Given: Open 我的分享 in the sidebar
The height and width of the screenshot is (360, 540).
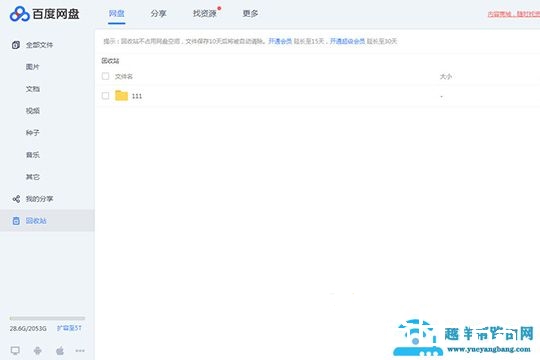Looking at the screenshot, I should click(x=39, y=199).
